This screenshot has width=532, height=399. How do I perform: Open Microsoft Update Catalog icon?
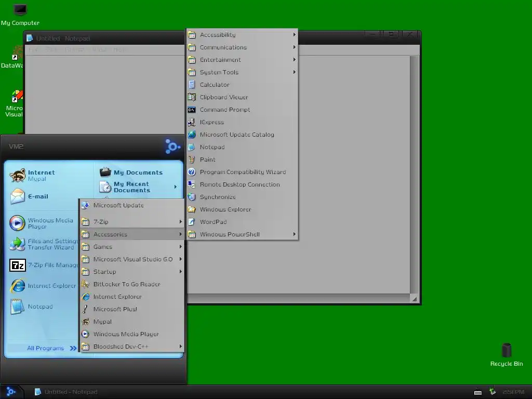pos(192,135)
